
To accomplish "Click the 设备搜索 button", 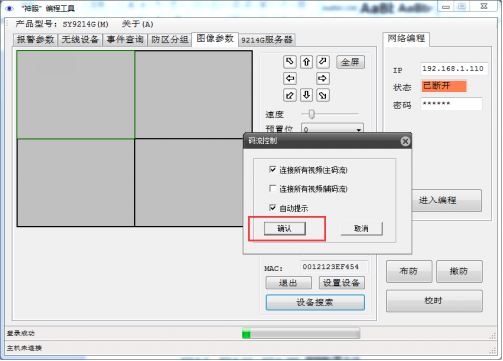I will pyautogui.click(x=315, y=302).
